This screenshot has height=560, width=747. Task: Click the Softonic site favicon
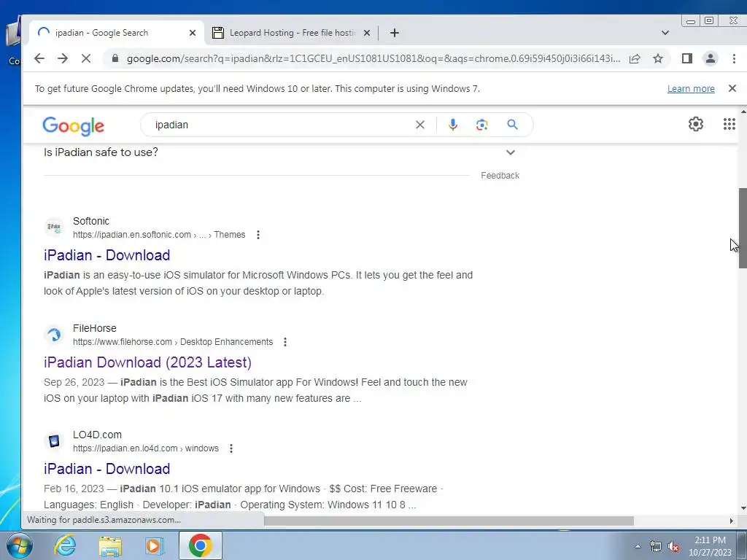54,227
